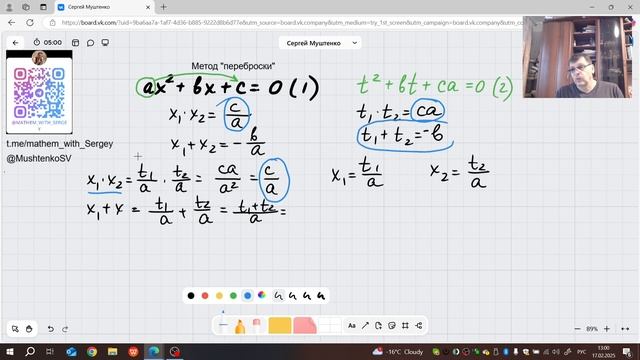Screen dimensions: 640x360
Task: Reload the page in the browser
Action: (x=30, y=22)
